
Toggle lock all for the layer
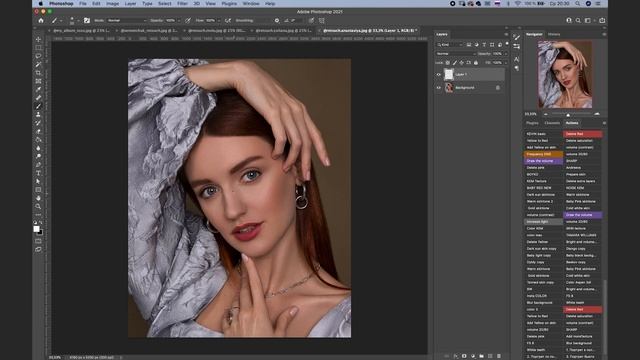point(476,63)
